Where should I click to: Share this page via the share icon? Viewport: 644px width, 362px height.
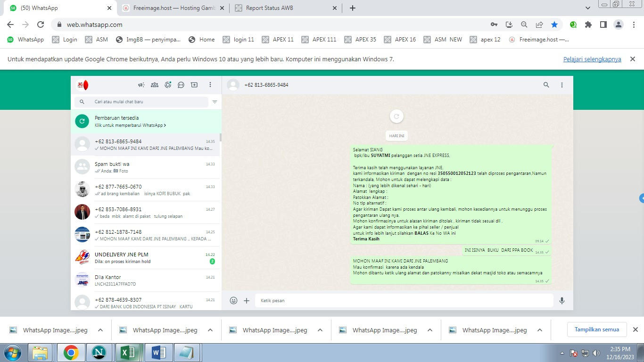tap(539, 25)
